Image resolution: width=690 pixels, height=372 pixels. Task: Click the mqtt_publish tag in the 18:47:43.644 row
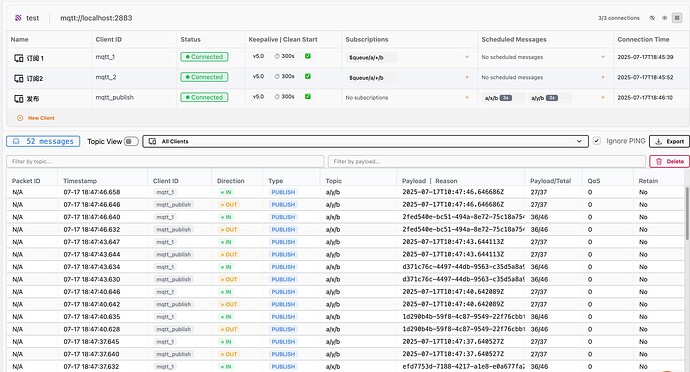coord(174,254)
